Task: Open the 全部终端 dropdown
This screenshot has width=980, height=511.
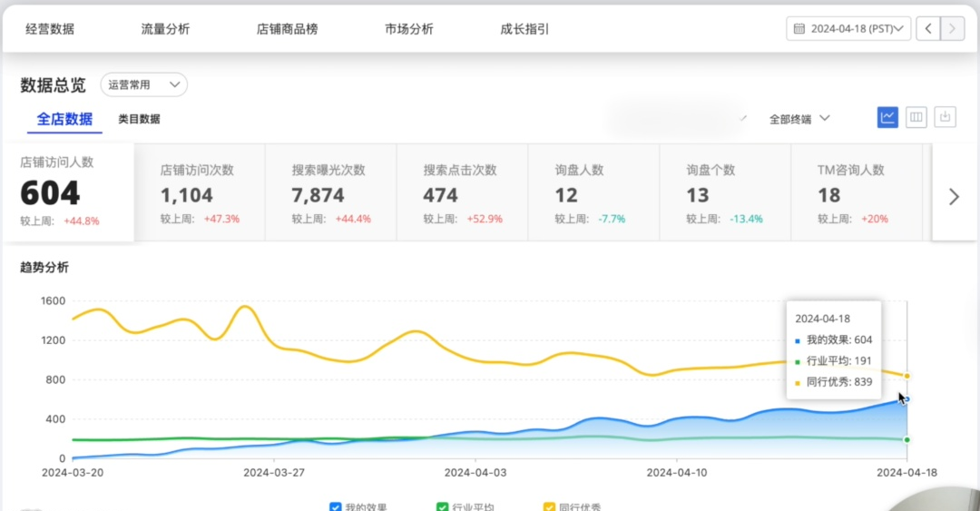Action: point(799,119)
